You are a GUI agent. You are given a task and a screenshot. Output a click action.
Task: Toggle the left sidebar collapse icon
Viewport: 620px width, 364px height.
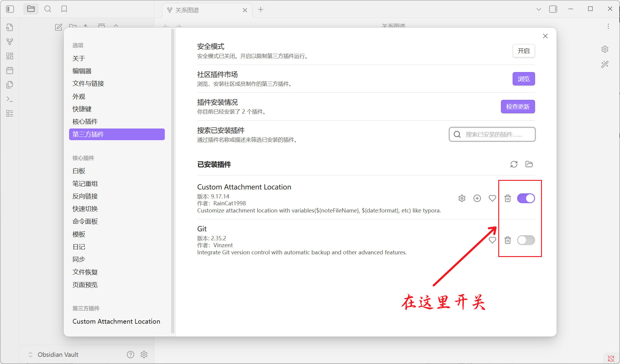pos(10,9)
